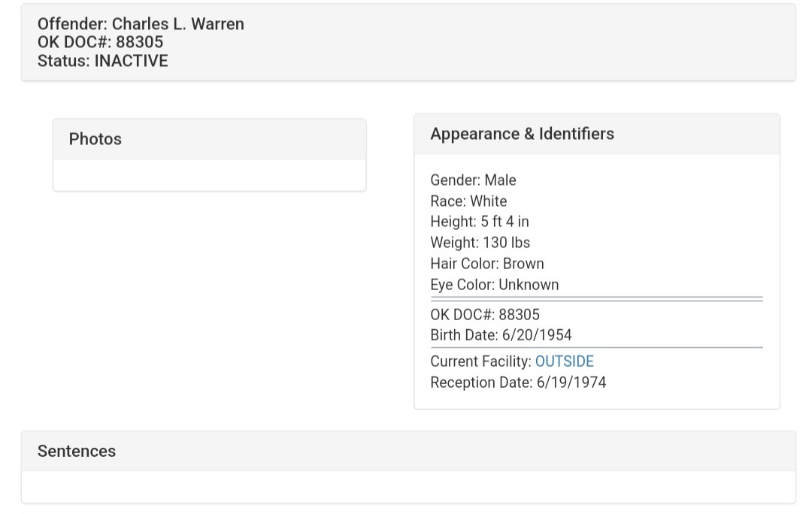This screenshot has height=514, width=812.
Task: Select OK DOC# 88305 in the Appearance panel
Action: tap(485, 315)
